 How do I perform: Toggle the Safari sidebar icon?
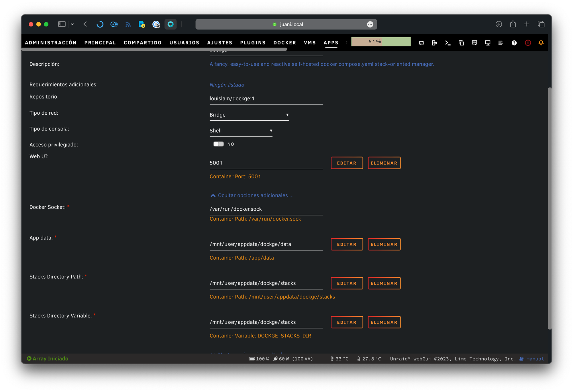coord(62,24)
